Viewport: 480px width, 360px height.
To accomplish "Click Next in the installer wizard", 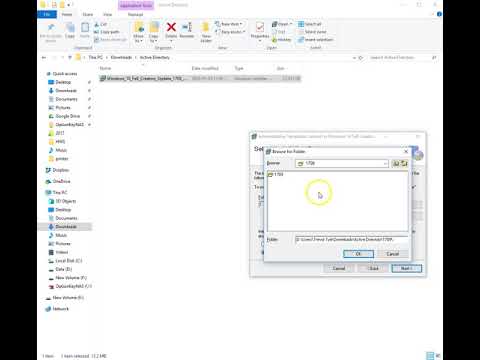I will point(407,268).
